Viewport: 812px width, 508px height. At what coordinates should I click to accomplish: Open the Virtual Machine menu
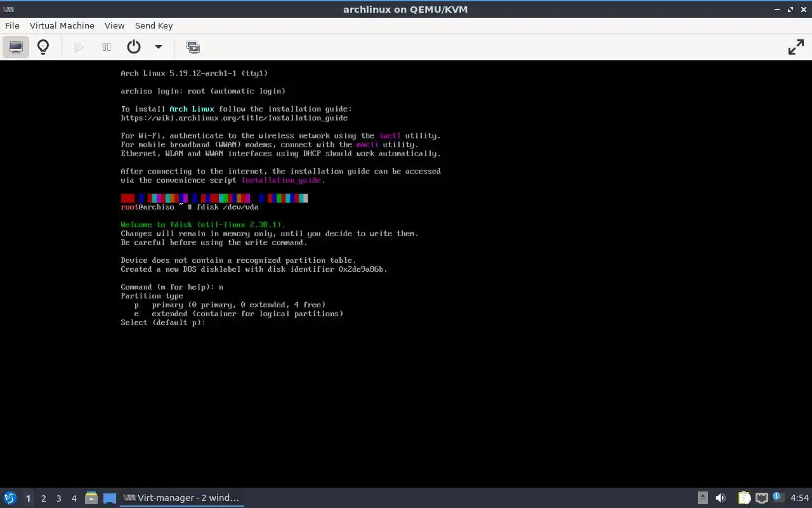pyautogui.click(x=62, y=25)
